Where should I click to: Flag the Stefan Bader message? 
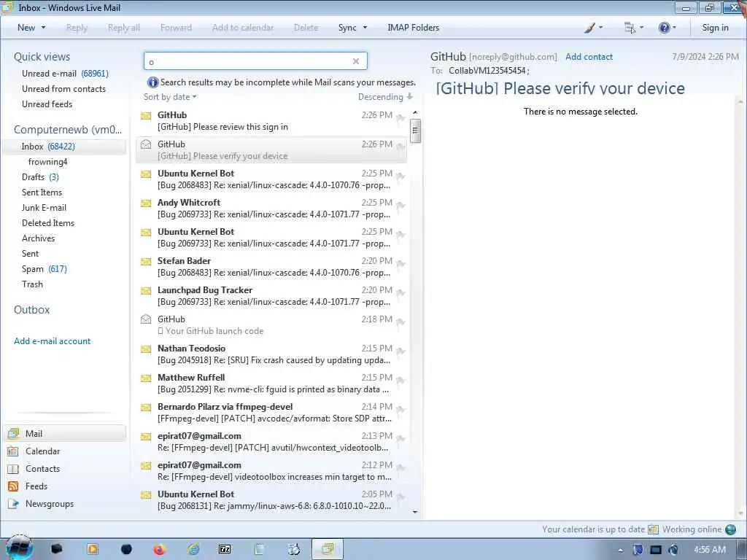click(x=400, y=264)
